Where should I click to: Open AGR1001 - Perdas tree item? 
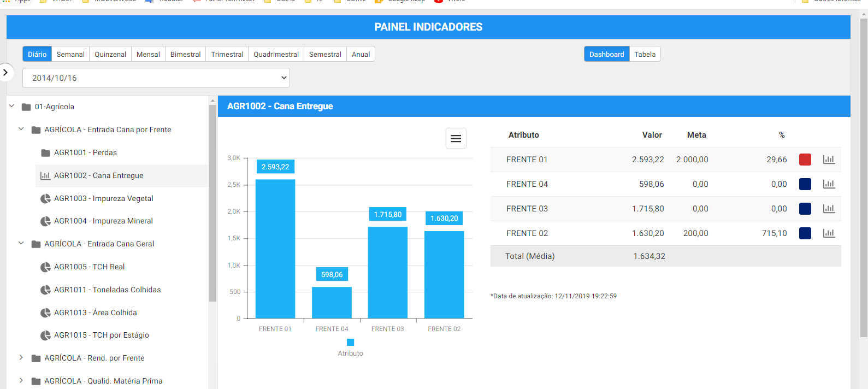point(85,153)
